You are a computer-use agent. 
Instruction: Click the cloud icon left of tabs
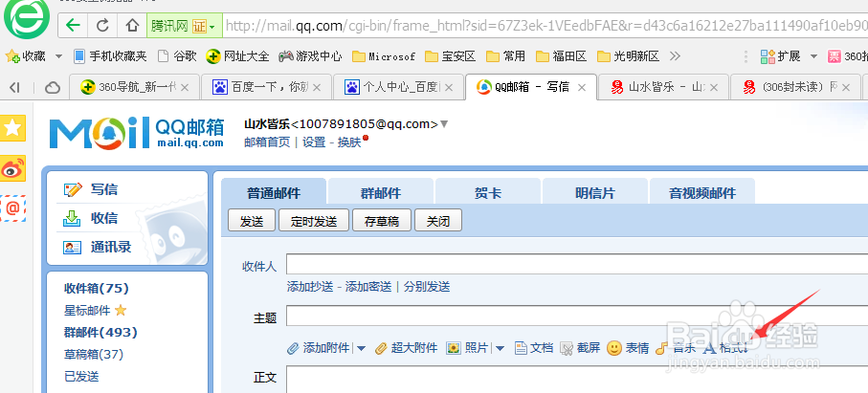[52, 87]
